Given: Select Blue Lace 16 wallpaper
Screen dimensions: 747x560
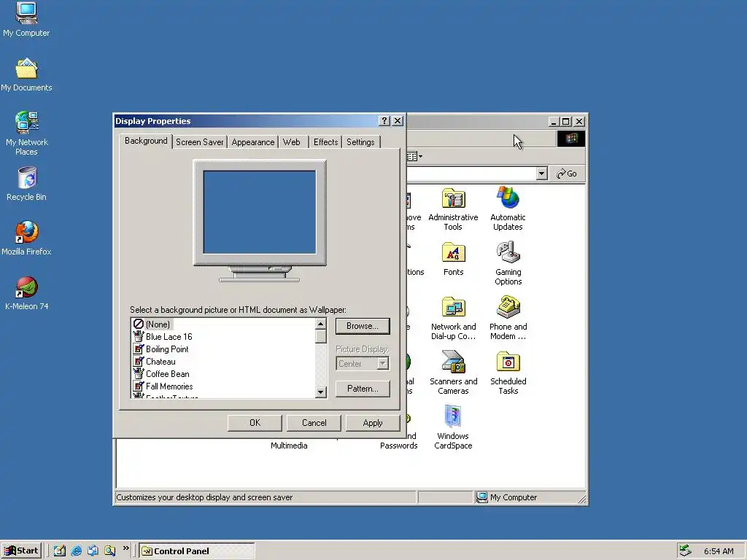Looking at the screenshot, I should coord(169,337).
